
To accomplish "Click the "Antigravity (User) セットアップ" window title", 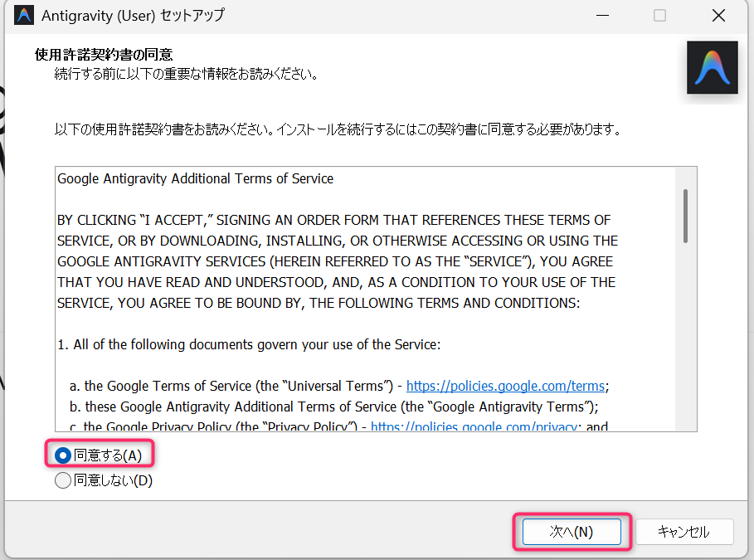I will (x=133, y=16).
